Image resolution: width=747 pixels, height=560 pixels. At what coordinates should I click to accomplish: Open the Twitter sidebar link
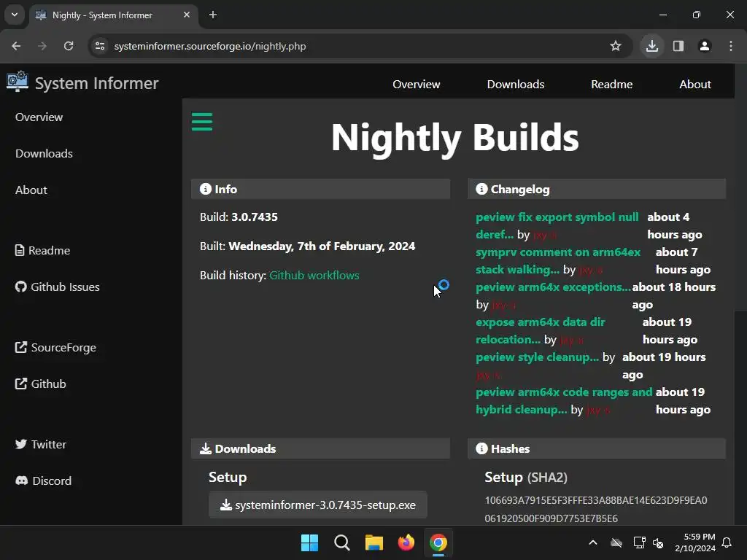[x=41, y=444]
